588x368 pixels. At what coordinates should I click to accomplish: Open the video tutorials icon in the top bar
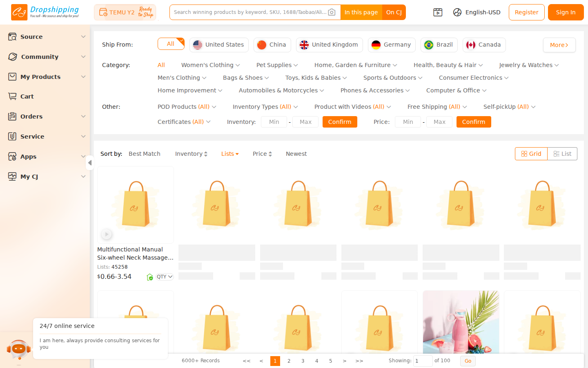click(x=437, y=12)
